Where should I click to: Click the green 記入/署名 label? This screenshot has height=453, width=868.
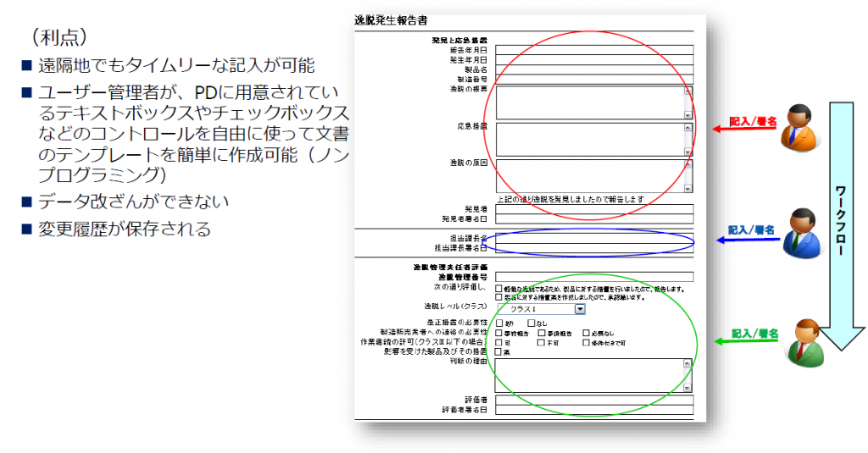click(754, 334)
